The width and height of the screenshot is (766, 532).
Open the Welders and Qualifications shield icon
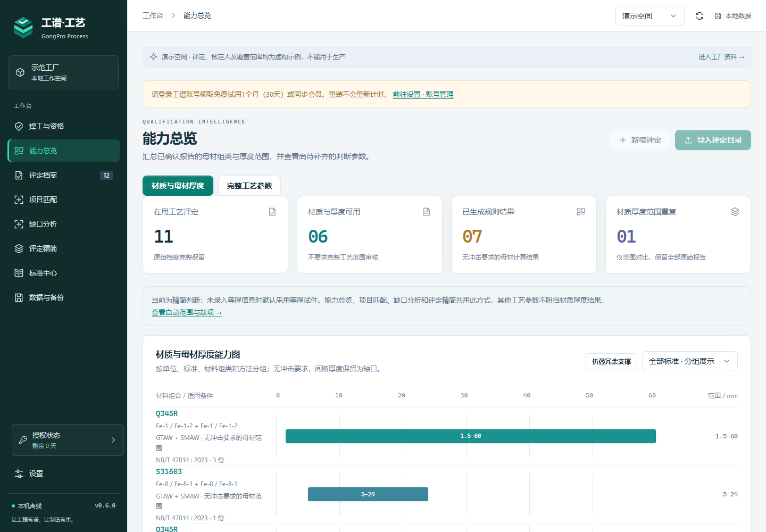[x=19, y=126]
